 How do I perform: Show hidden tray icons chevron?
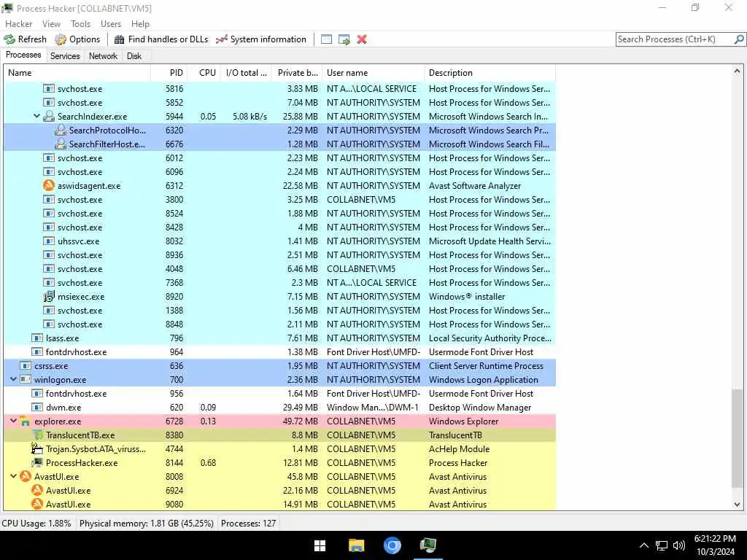pos(643,545)
